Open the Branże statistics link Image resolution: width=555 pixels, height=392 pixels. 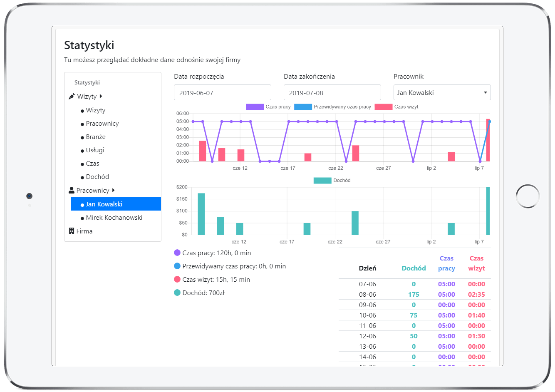pyautogui.click(x=96, y=137)
